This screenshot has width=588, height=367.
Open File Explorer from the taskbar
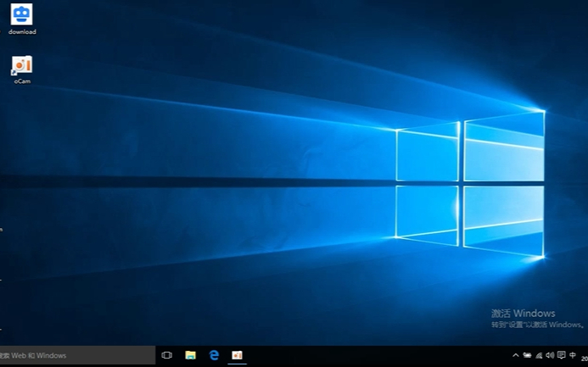191,355
